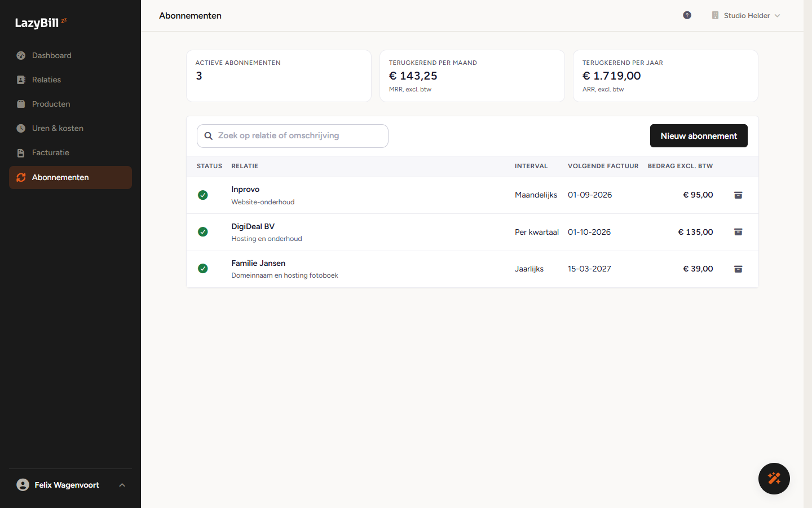Viewport: 812px width, 508px height.
Task: Open the Dashboard page from sidebar
Action: 70,55
